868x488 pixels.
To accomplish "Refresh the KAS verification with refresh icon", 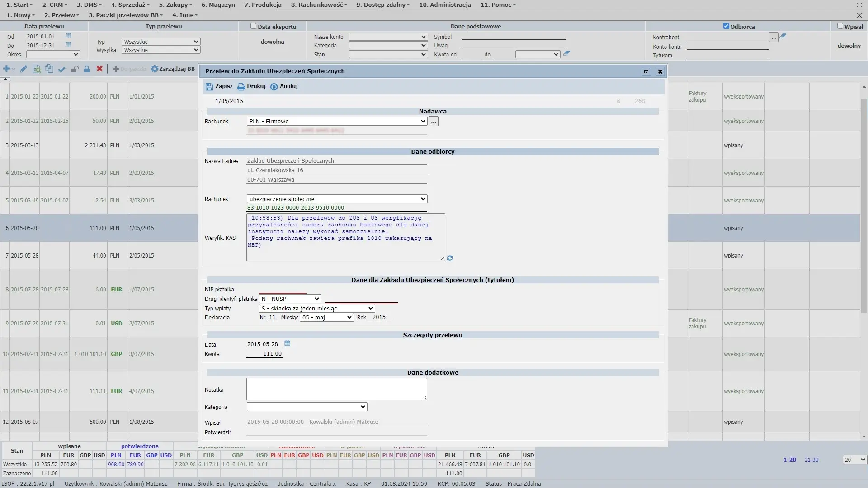I will (x=450, y=258).
